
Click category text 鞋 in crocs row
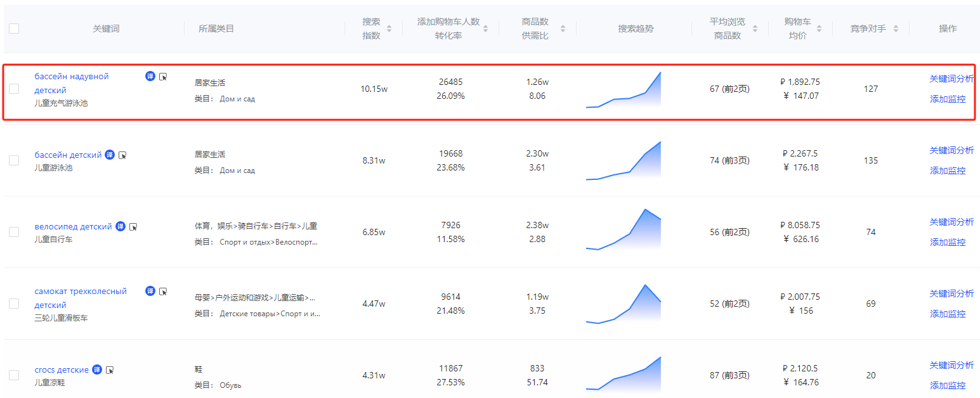(x=199, y=369)
